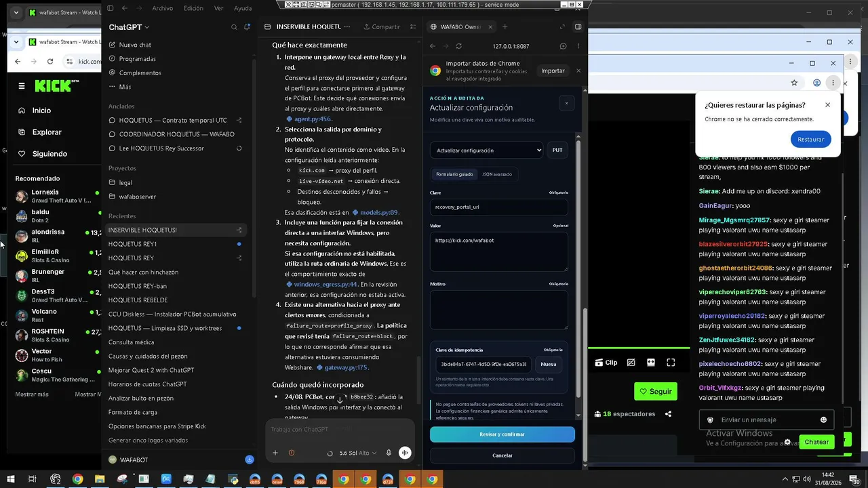Screen dimensions: 868x488
Task: Open the Lornexia recommended channel
Action: [58, 196]
